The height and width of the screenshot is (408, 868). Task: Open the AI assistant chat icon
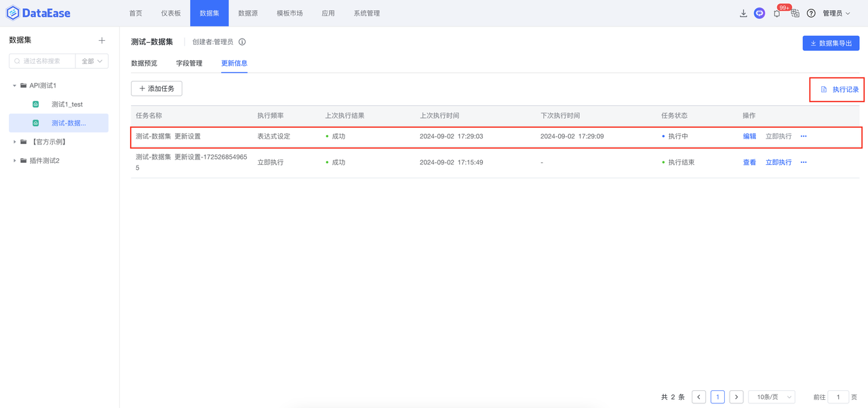(x=759, y=13)
